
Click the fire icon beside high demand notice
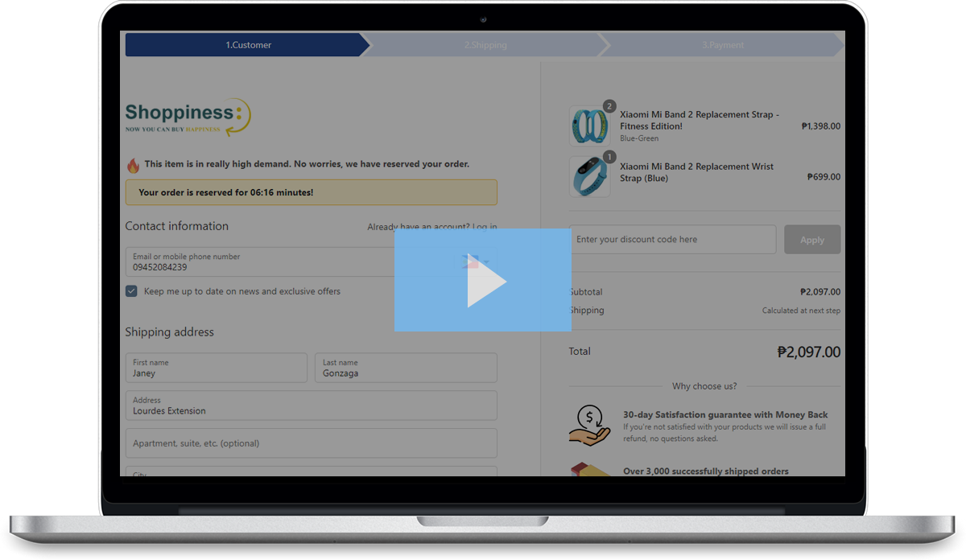133,165
